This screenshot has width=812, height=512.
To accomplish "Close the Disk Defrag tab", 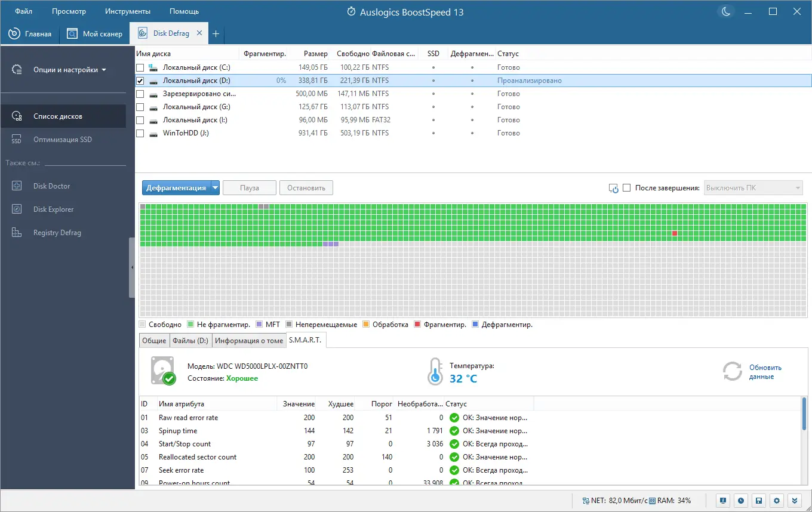I will coord(199,33).
